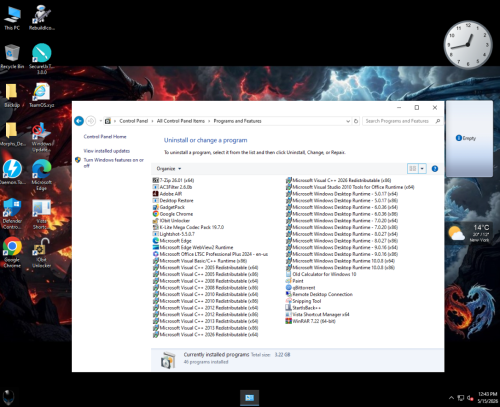Select Visual C++ 2013 Redistributable (x86)
500x407 pixels.
click(205, 328)
